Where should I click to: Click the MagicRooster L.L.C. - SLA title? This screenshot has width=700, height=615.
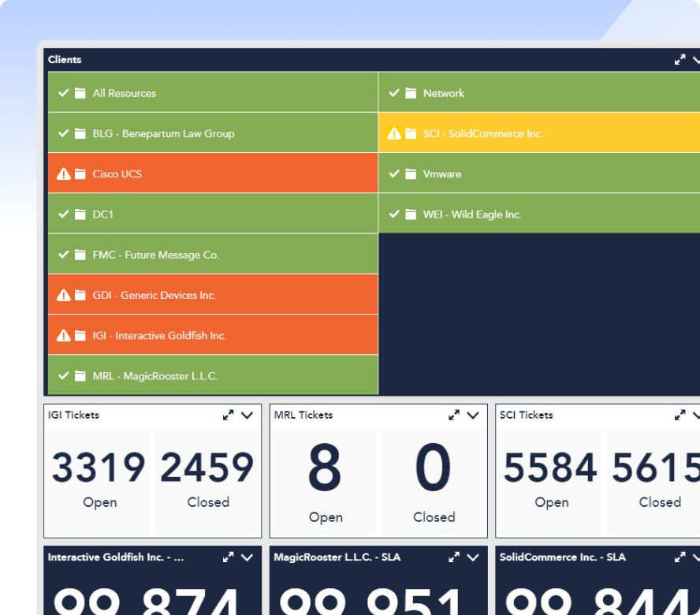pyautogui.click(x=337, y=557)
